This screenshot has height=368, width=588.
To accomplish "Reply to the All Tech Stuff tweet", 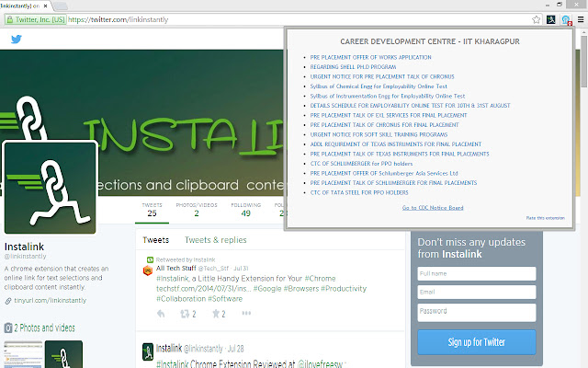I will pos(162,314).
